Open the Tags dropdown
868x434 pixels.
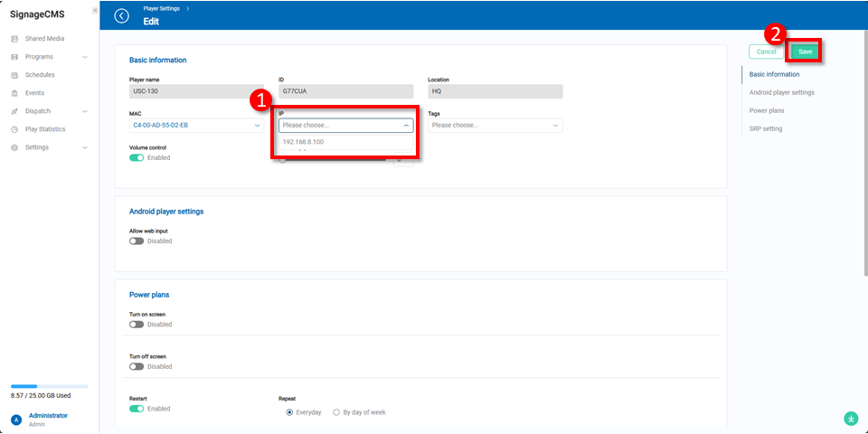(x=495, y=125)
